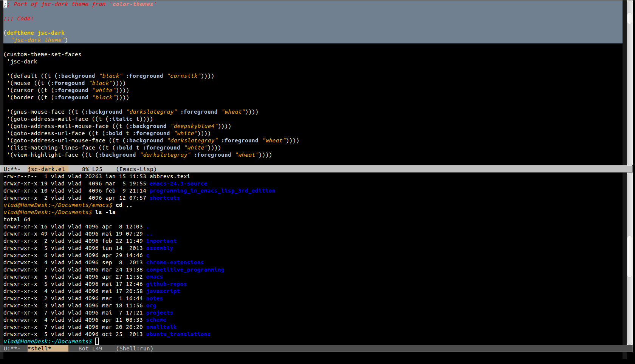Screen dimensions: 635x364
Task: Click the "jsc-dark theme" docstring
Action: coord(39,40)
